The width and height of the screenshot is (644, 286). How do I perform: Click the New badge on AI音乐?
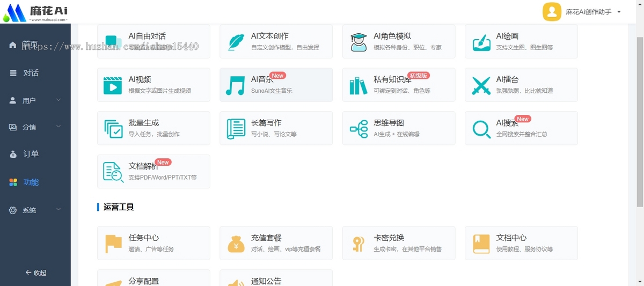point(277,76)
